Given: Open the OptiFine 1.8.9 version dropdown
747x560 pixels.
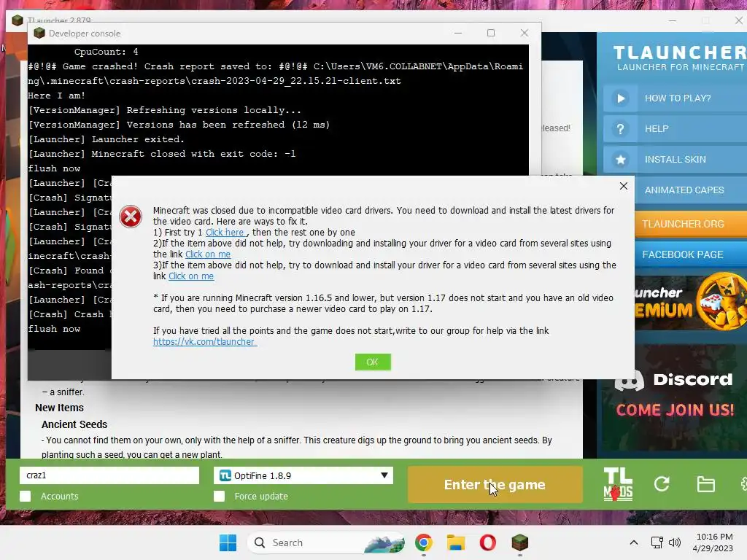Looking at the screenshot, I should point(303,475).
